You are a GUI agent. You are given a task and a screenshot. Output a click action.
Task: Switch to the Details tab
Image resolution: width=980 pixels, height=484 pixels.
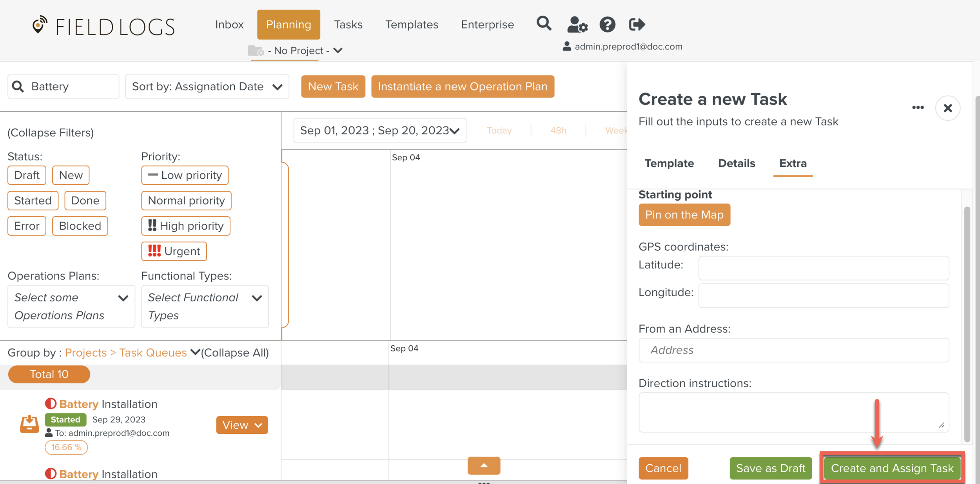pos(736,163)
